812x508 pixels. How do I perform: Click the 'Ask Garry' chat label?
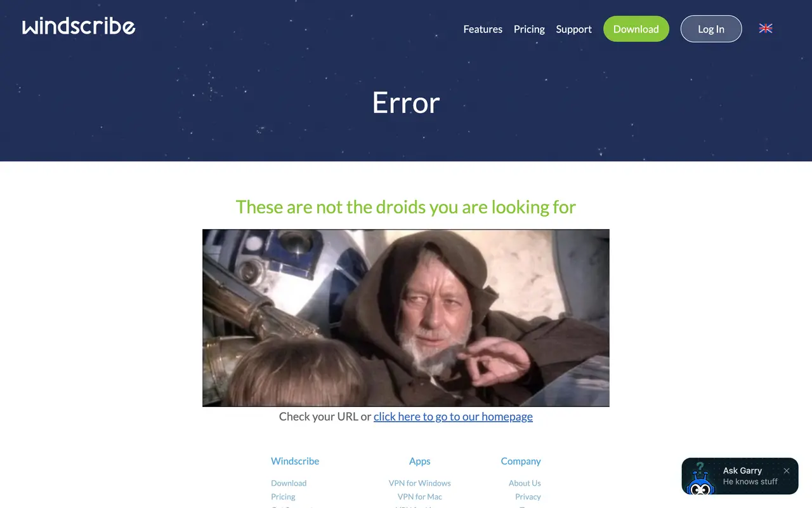[x=742, y=471]
